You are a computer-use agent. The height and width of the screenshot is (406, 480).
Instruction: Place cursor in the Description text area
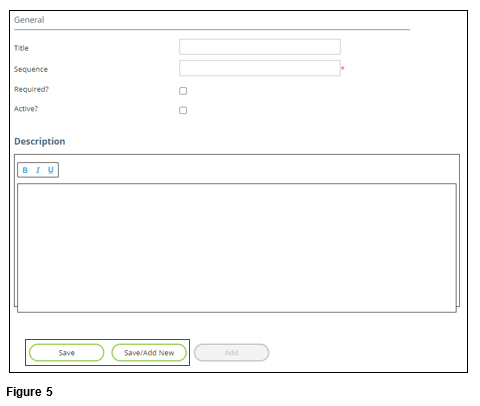(237, 248)
